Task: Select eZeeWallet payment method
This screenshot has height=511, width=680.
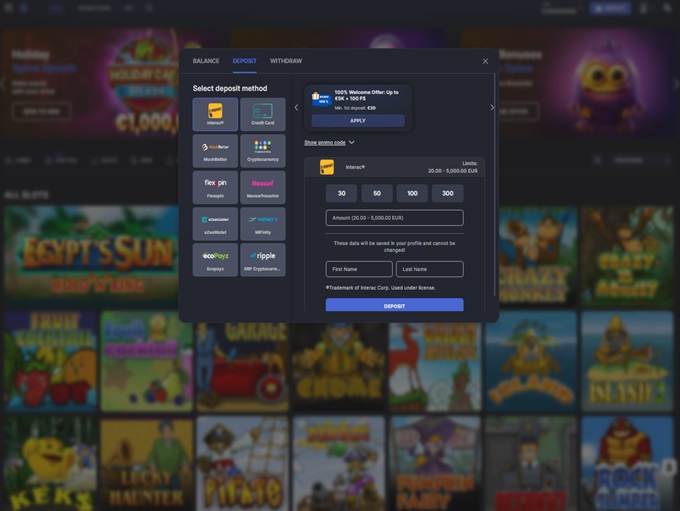Action: click(215, 223)
